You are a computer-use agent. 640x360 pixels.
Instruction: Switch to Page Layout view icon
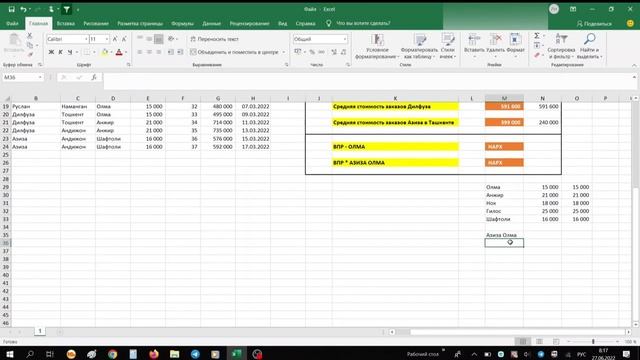539,341
